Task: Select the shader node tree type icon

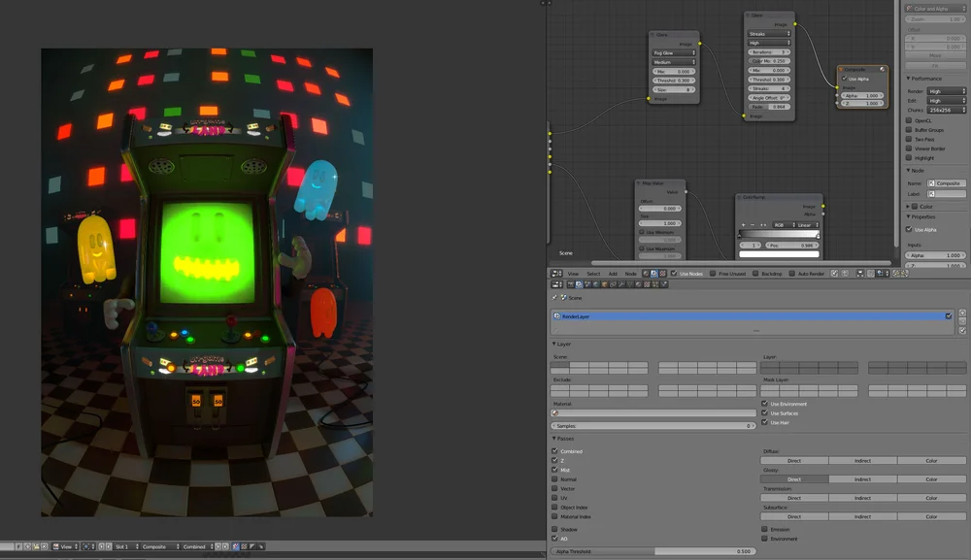Action: coord(646,274)
